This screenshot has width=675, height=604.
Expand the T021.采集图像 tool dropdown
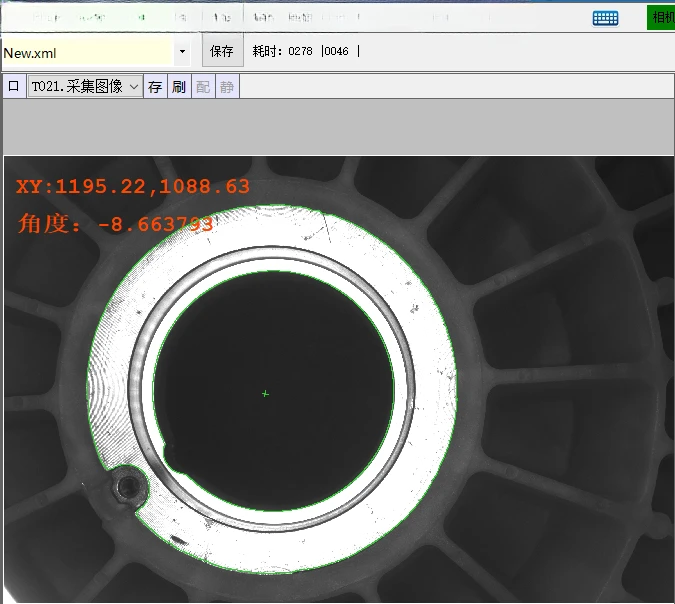(x=134, y=87)
